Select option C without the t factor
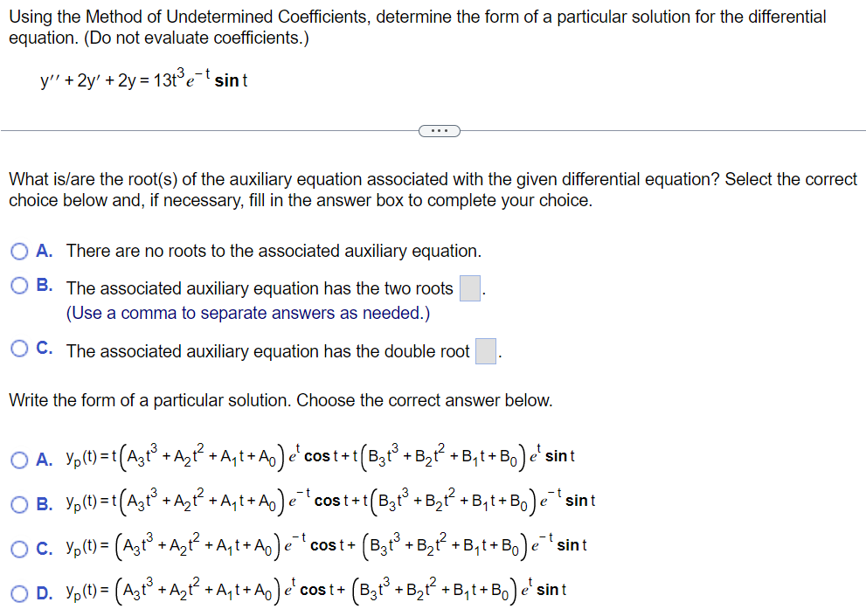Image resolution: width=866 pixels, height=616 pixels. coord(18,546)
